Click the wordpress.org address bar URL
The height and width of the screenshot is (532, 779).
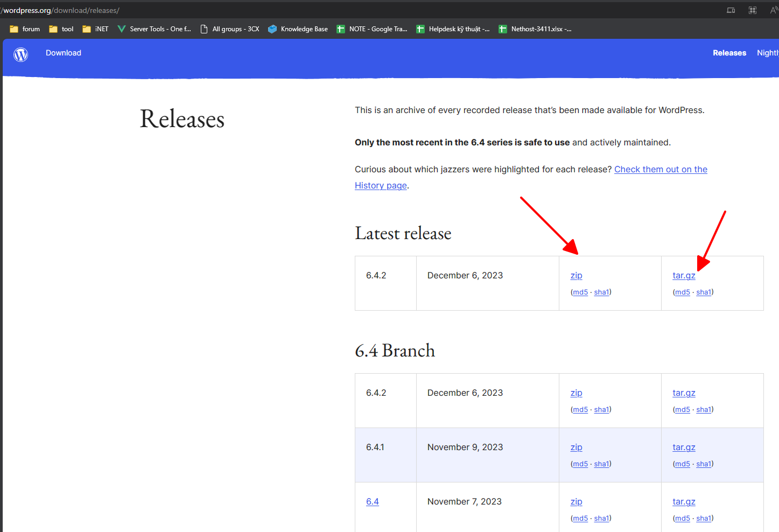point(60,10)
